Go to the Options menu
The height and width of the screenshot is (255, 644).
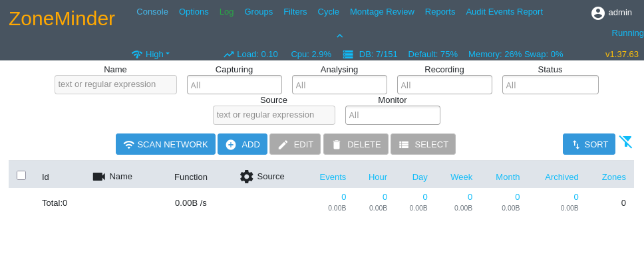point(194,12)
